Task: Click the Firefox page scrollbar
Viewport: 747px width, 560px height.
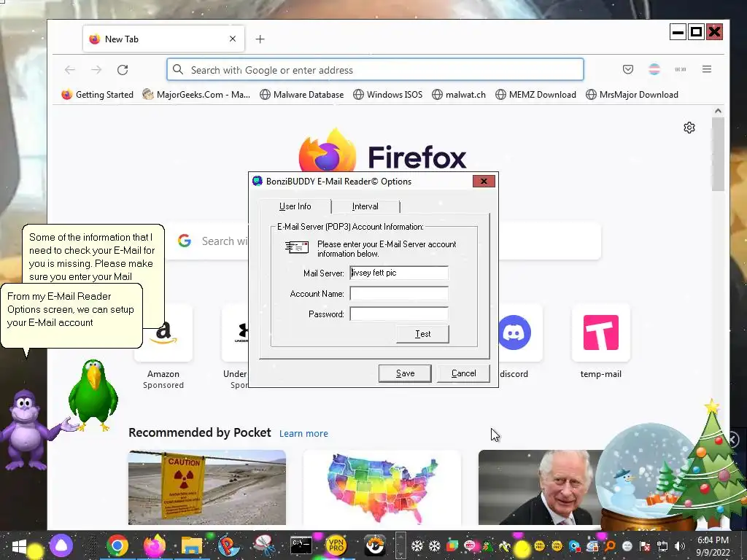Action: click(x=718, y=155)
